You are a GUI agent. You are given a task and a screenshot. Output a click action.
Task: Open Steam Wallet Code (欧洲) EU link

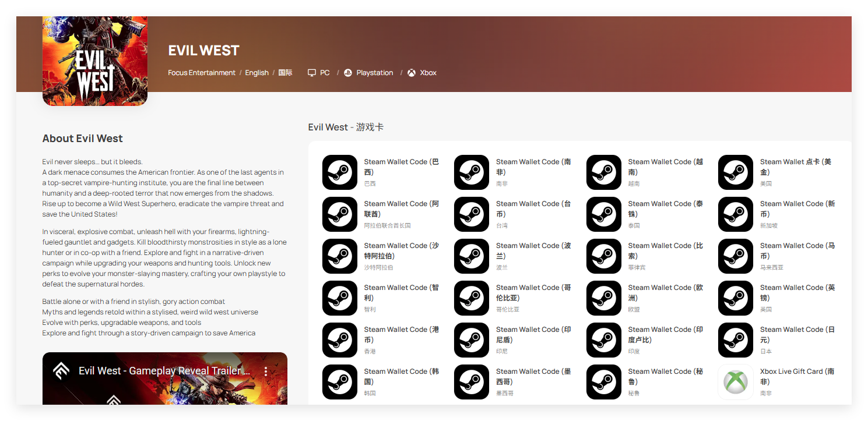pyautogui.click(x=665, y=292)
